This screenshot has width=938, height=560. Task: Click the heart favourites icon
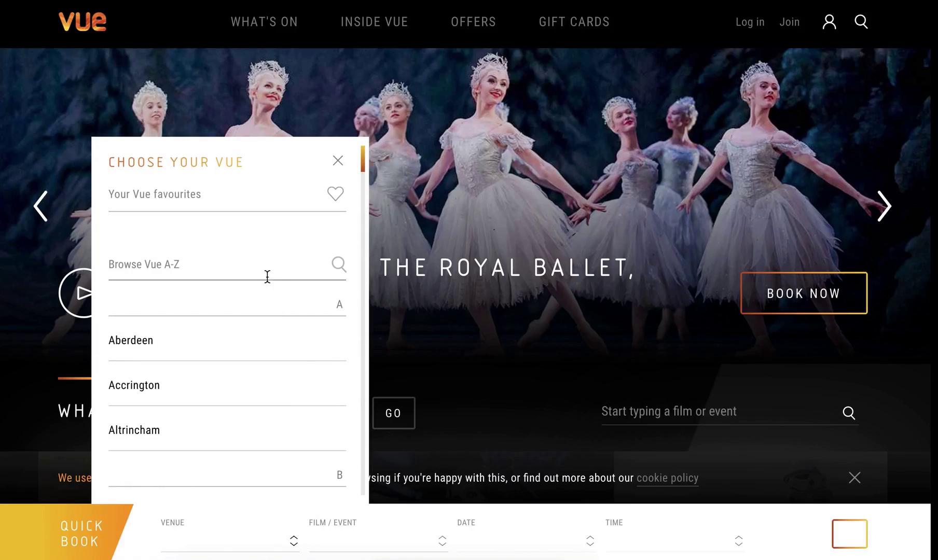tap(336, 193)
